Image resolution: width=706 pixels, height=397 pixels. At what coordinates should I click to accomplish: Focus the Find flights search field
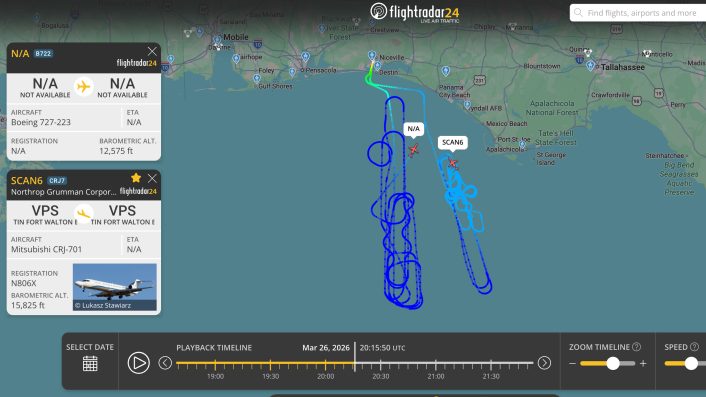(638, 13)
